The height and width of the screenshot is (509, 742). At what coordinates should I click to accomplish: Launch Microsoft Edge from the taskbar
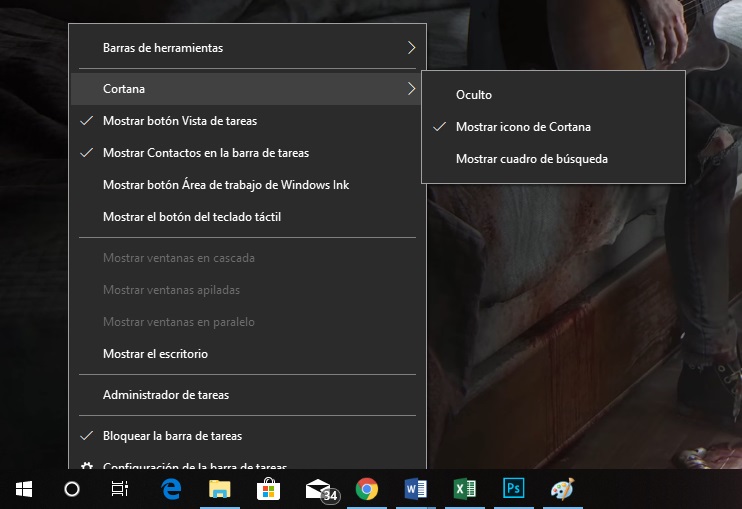click(x=170, y=489)
